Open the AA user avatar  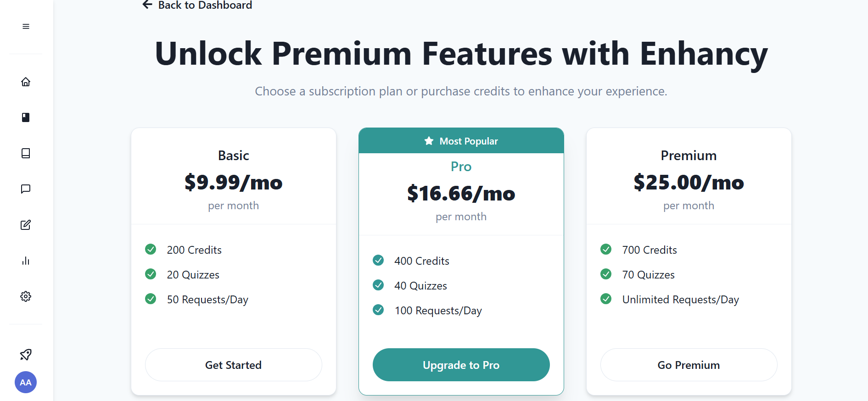[x=26, y=382]
